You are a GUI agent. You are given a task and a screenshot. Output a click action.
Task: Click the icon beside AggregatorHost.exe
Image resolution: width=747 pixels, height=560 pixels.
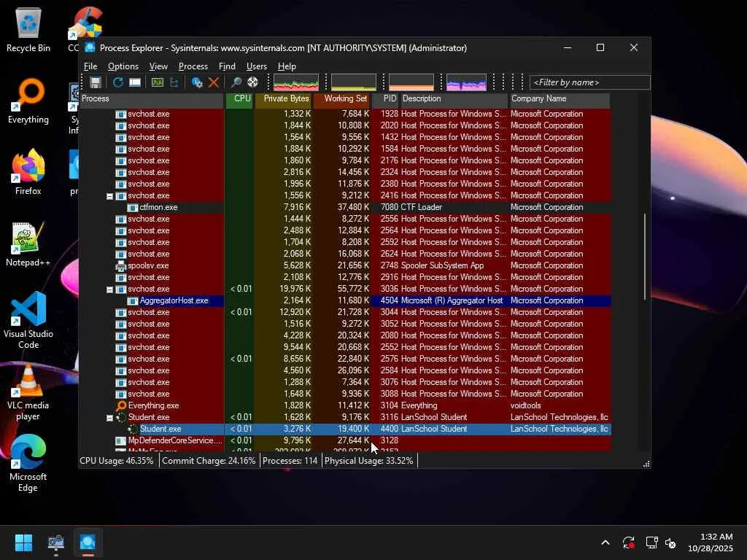[133, 301]
